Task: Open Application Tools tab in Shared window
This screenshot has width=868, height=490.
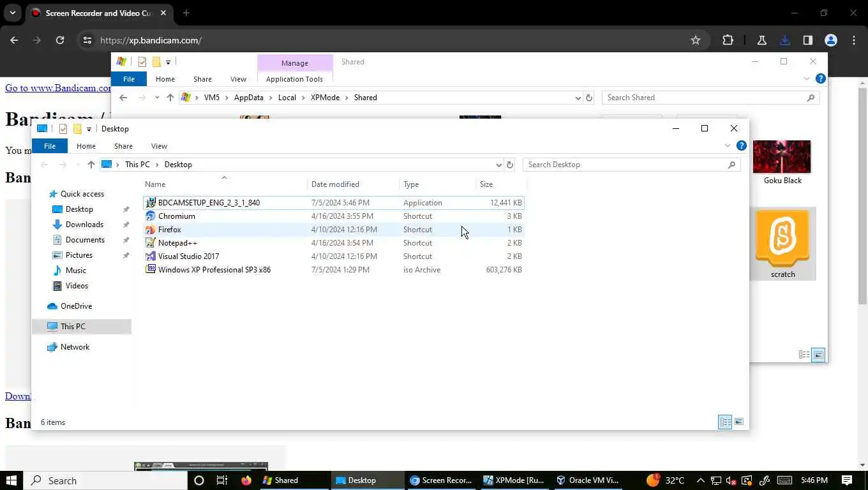Action: pos(294,79)
